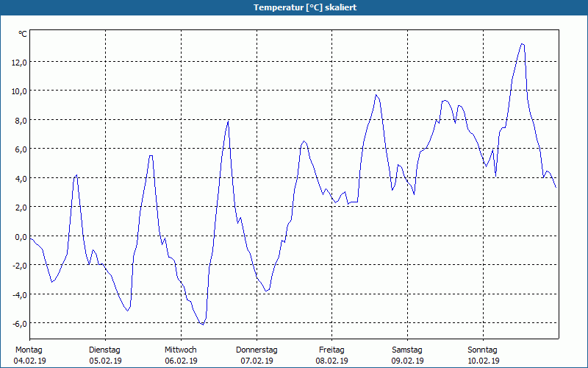Click the 08.02.19 date label
This screenshot has width=588, height=368.
click(x=332, y=361)
